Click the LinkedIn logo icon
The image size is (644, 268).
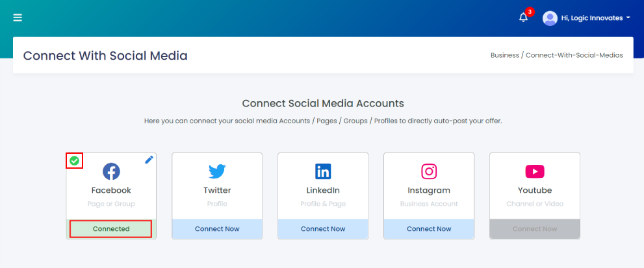click(323, 171)
